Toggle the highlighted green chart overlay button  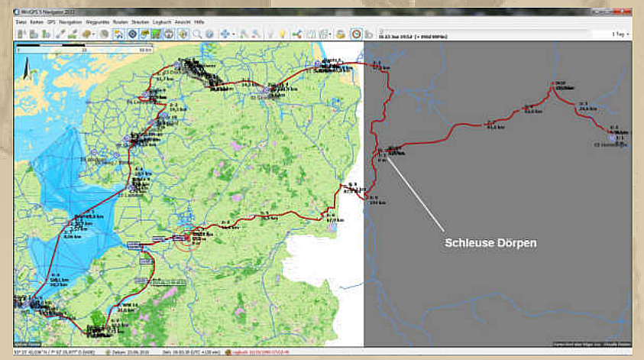[157, 34]
